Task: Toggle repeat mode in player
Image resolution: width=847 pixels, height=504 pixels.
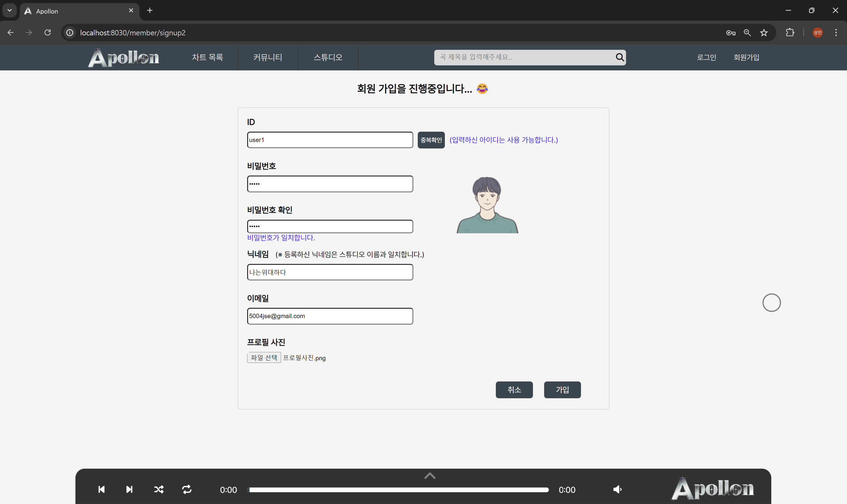Action: [187, 489]
